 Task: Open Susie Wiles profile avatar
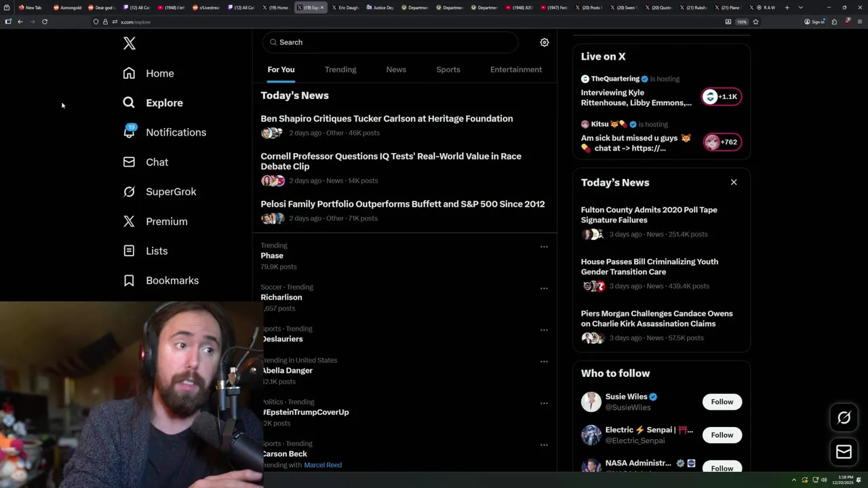pyautogui.click(x=591, y=402)
